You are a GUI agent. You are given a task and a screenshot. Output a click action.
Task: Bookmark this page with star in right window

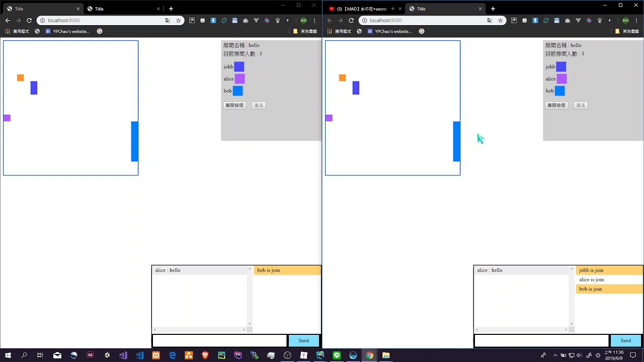tap(500, 21)
